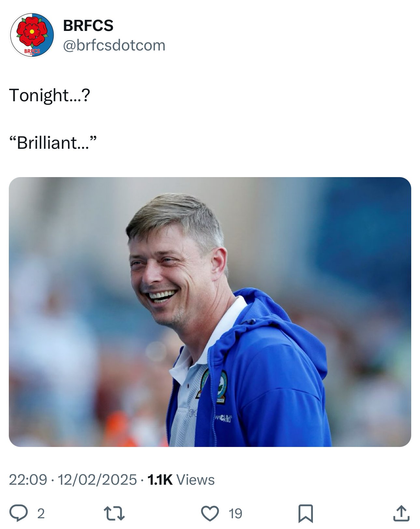View analytics via 1.1K Views
The height and width of the screenshot is (529, 420).
[x=160, y=480]
